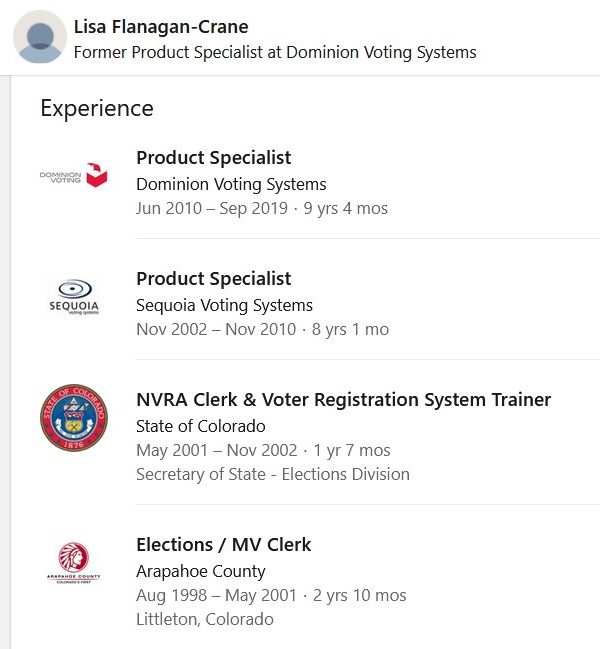The width and height of the screenshot is (600, 649).
Task: Select the Experience section heading
Action: 97,108
